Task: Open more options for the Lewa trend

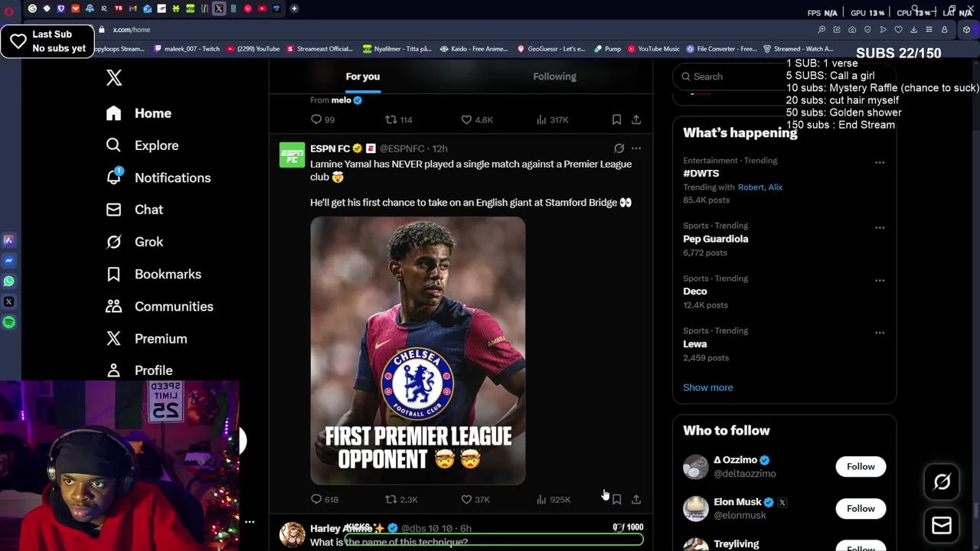Action: click(x=880, y=333)
